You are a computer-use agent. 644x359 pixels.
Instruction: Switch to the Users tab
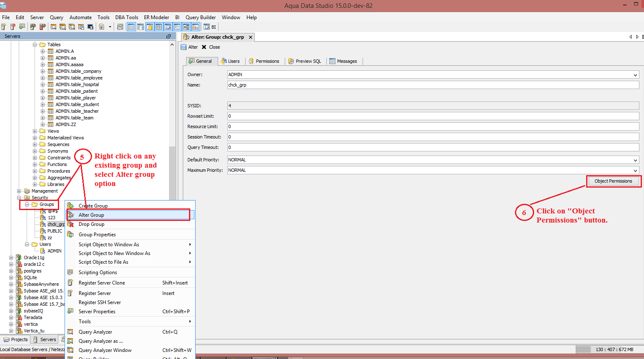(230, 61)
